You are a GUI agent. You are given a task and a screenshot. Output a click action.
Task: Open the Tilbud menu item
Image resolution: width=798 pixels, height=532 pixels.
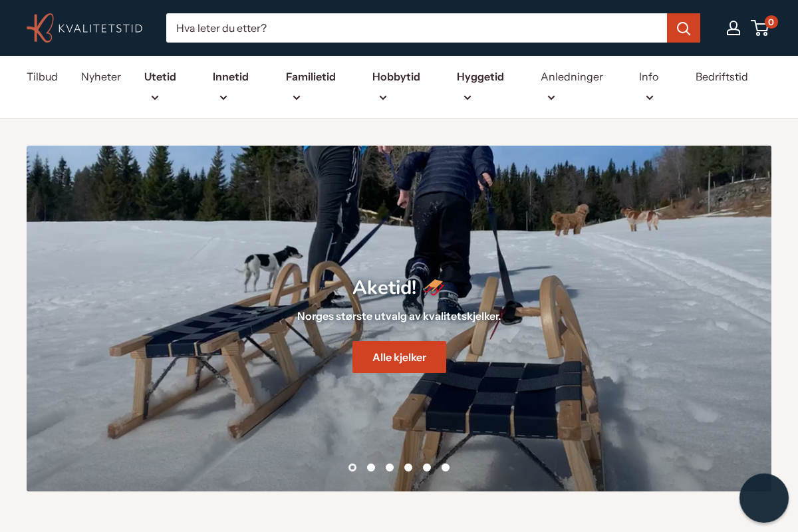point(42,76)
